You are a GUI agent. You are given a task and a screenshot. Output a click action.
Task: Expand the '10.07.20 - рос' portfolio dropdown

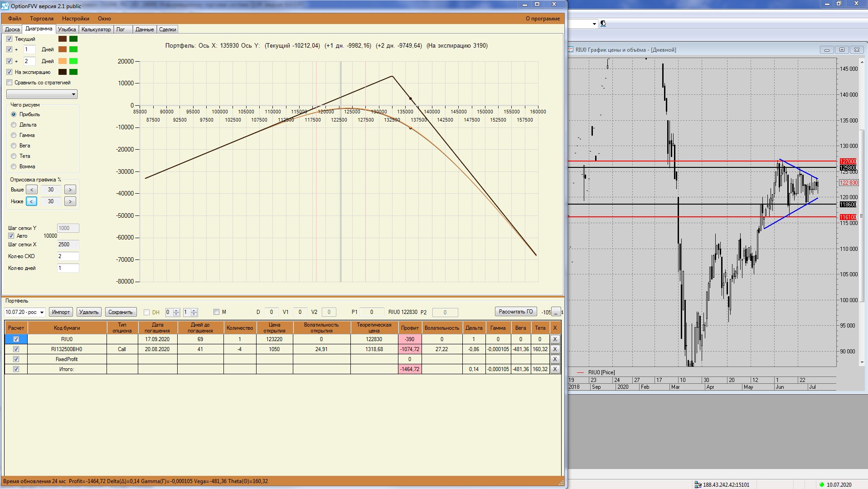point(42,312)
